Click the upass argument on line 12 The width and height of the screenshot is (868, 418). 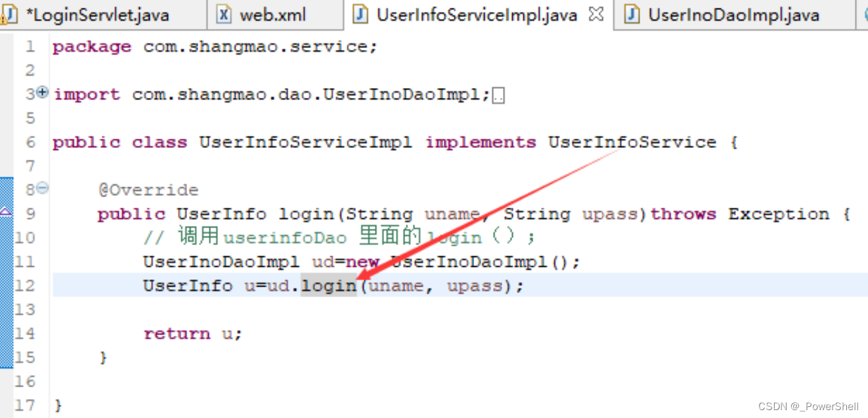tap(474, 286)
